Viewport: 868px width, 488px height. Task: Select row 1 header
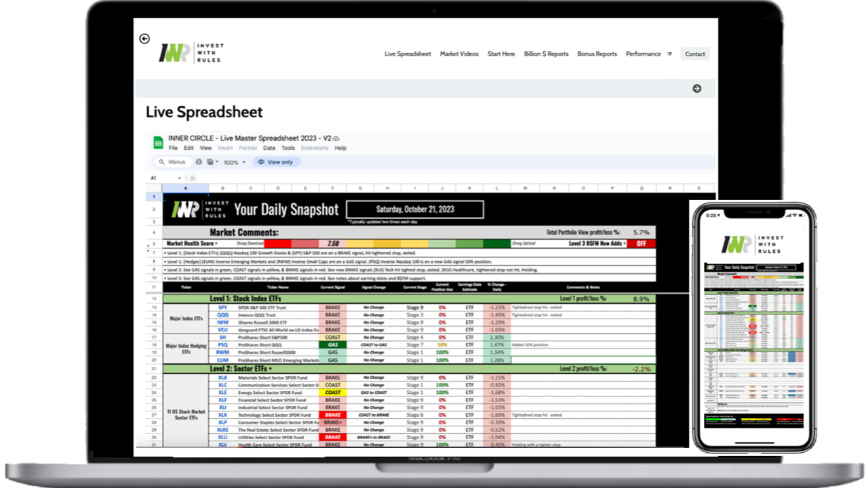coord(153,197)
